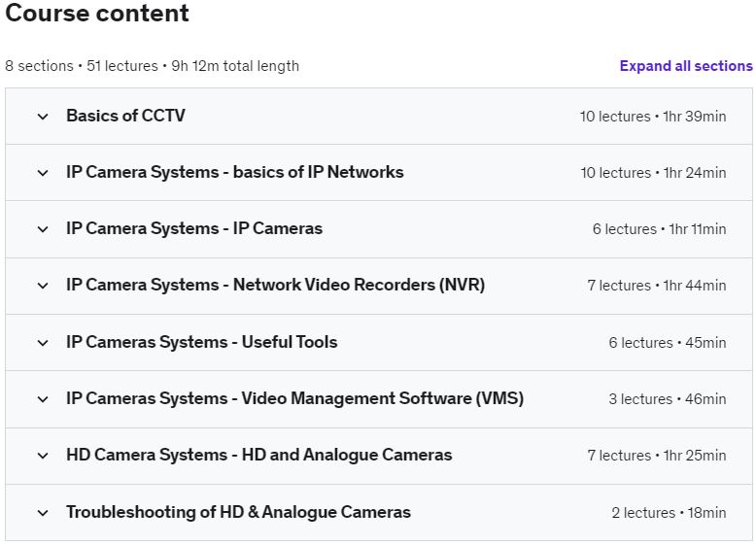
Task: Open chevron for Network Video Recorders (NVR)
Action: pos(43,286)
